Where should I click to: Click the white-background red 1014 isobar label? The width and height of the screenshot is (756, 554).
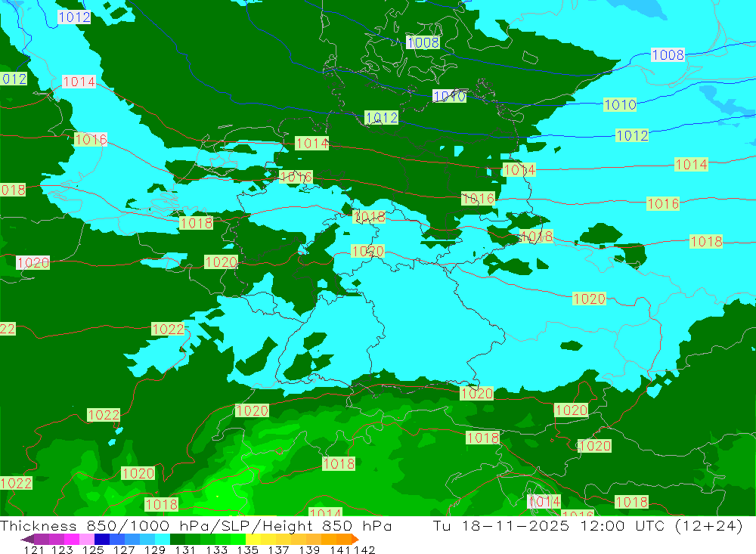79,82
